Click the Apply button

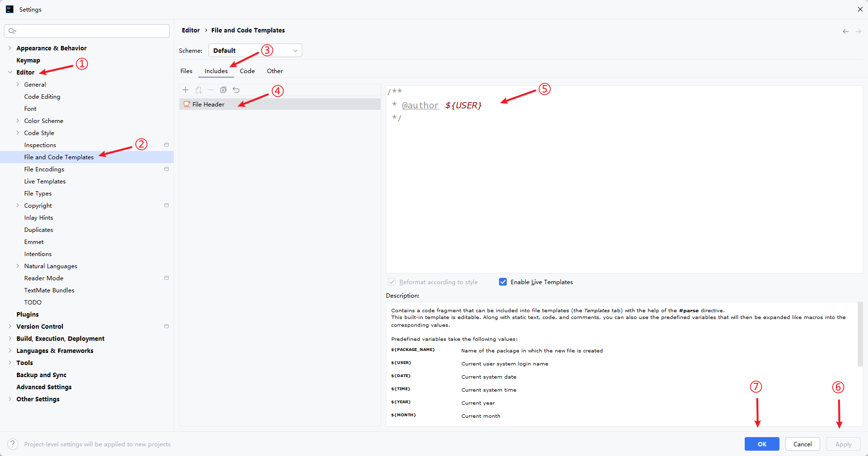pos(843,444)
